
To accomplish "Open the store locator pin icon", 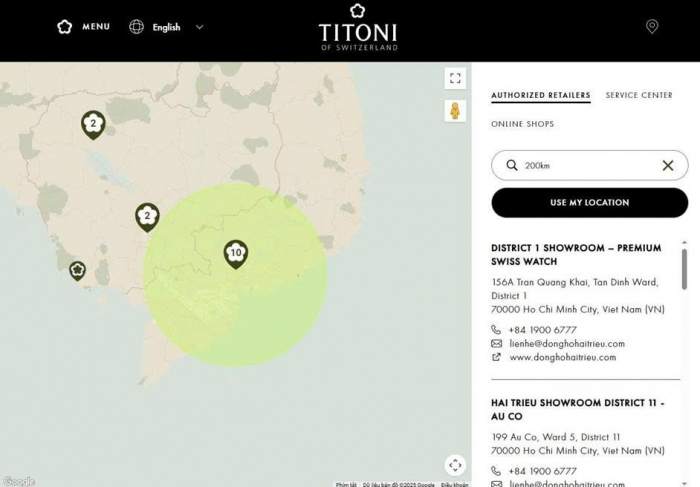I will (652, 27).
